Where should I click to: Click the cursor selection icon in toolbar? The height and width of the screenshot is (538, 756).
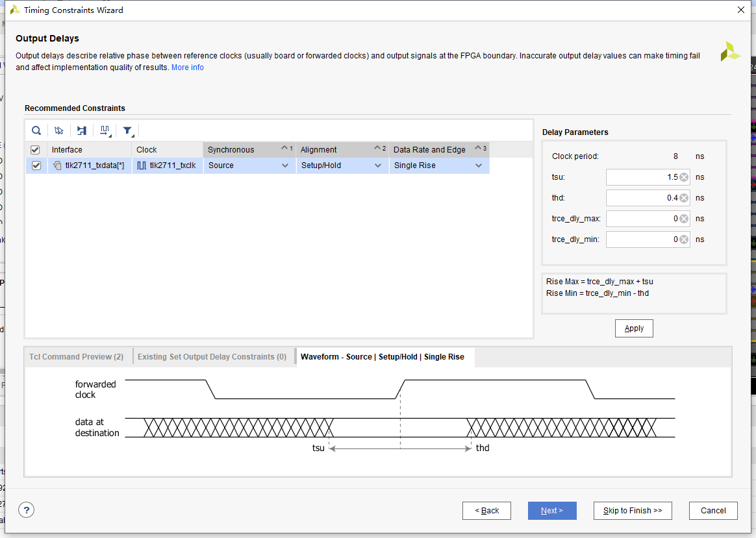[x=59, y=130]
